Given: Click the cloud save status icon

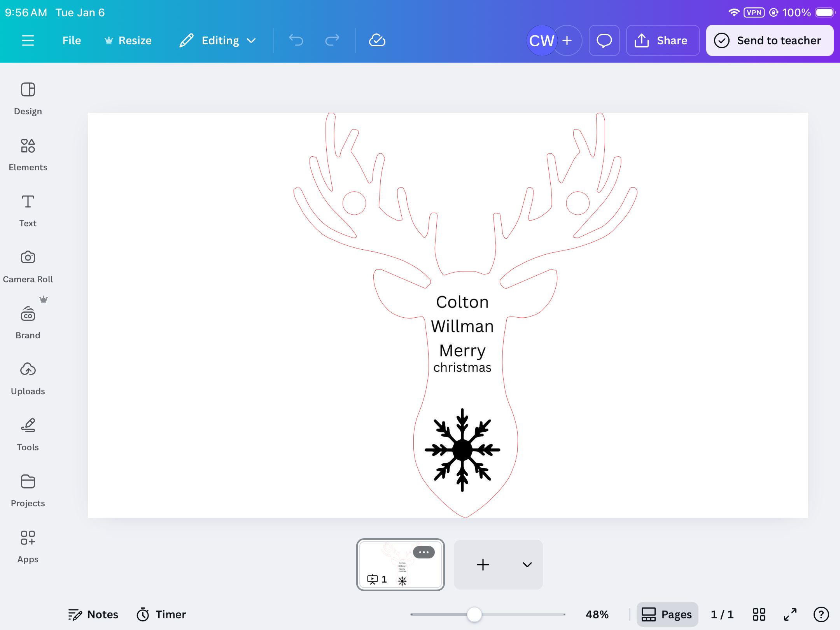Looking at the screenshot, I should click(x=377, y=40).
